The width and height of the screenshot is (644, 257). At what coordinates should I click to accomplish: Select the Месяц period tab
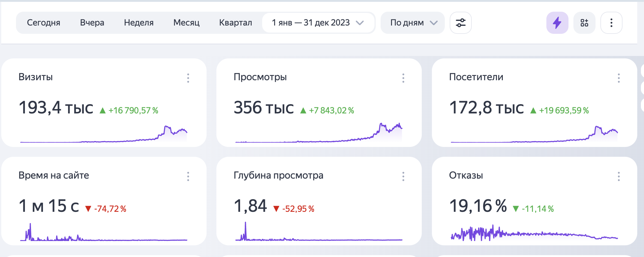point(186,23)
